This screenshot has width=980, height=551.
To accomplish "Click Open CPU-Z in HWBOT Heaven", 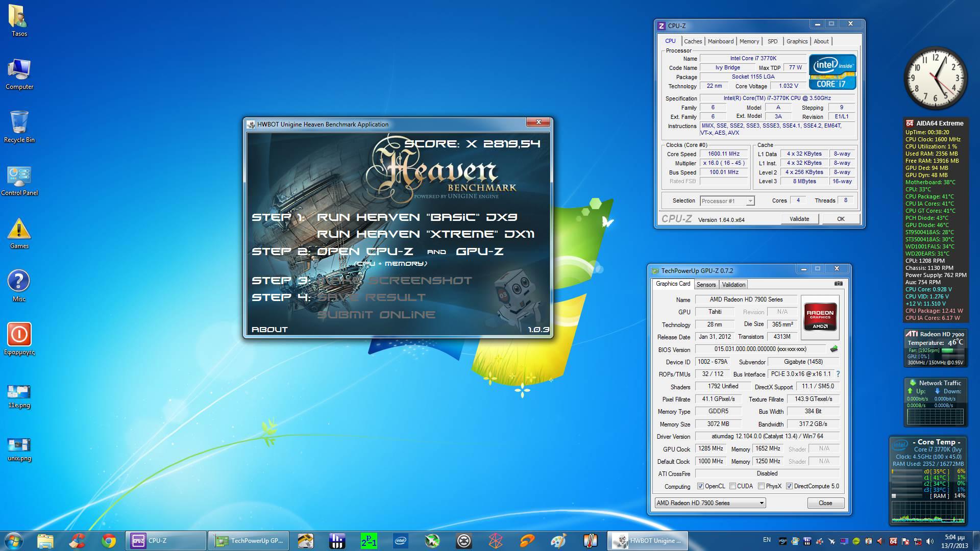I will point(366,252).
